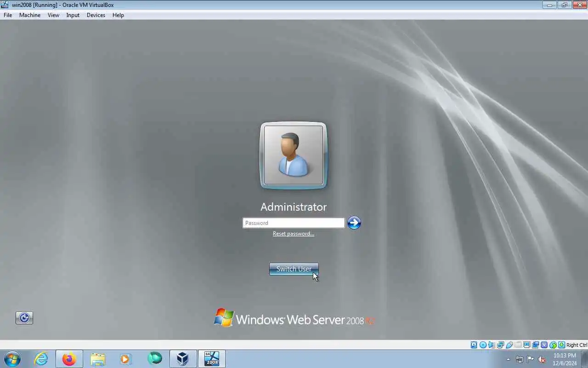Click the Switch User button
This screenshot has height=368, width=588.
tap(294, 269)
